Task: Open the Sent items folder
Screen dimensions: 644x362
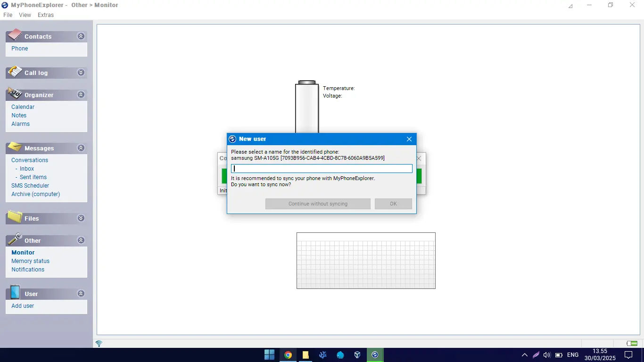Action: tap(33, 177)
